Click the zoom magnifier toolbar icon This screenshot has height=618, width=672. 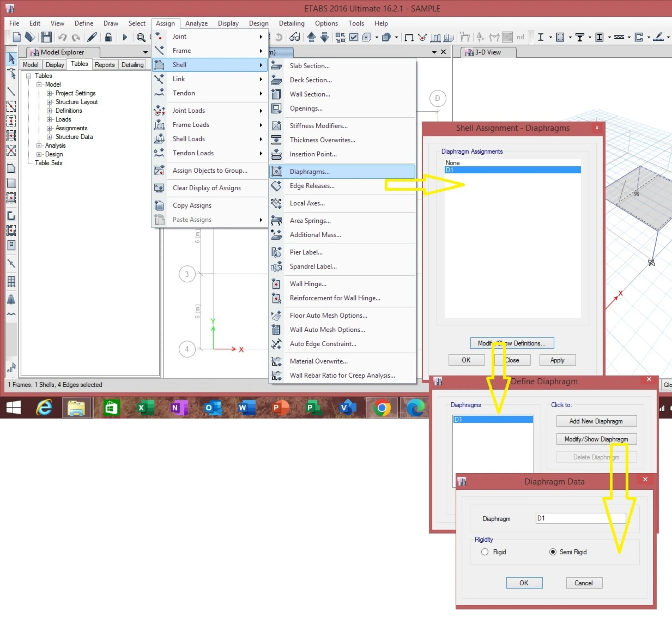coord(141,37)
